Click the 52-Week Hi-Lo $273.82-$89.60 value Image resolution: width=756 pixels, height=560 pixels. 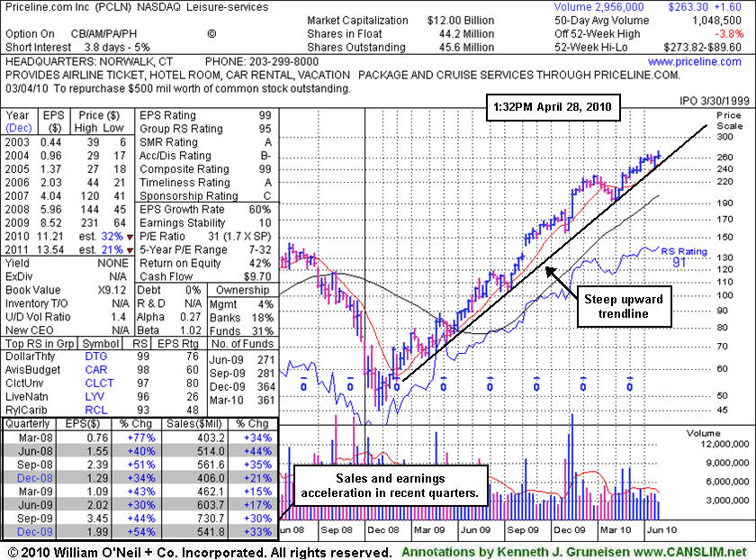coord(703,48)
